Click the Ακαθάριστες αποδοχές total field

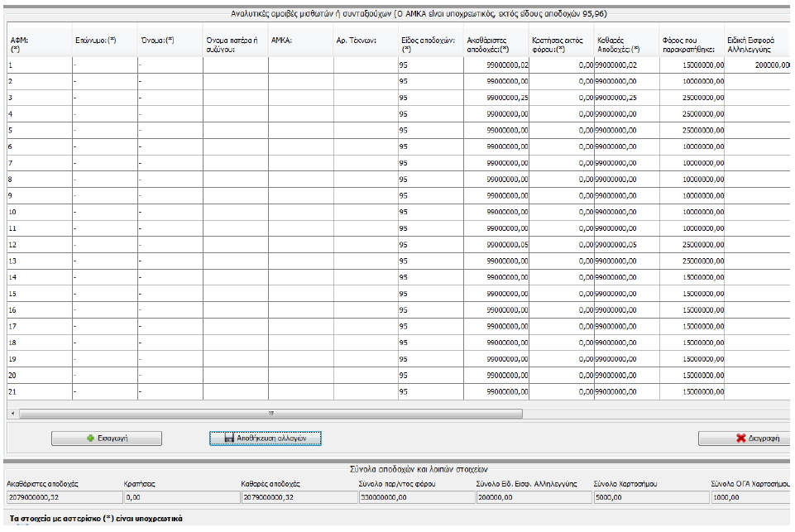62,498
